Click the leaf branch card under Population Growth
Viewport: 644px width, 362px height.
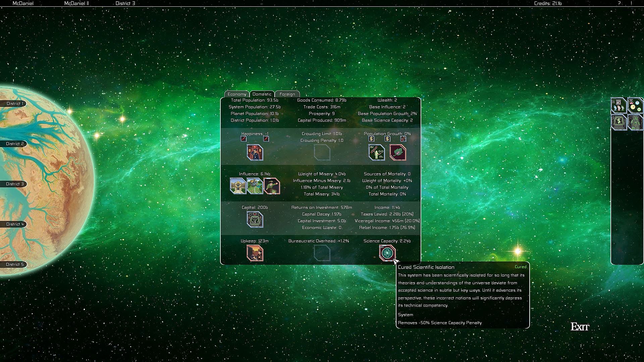click(x=398, y=153)
